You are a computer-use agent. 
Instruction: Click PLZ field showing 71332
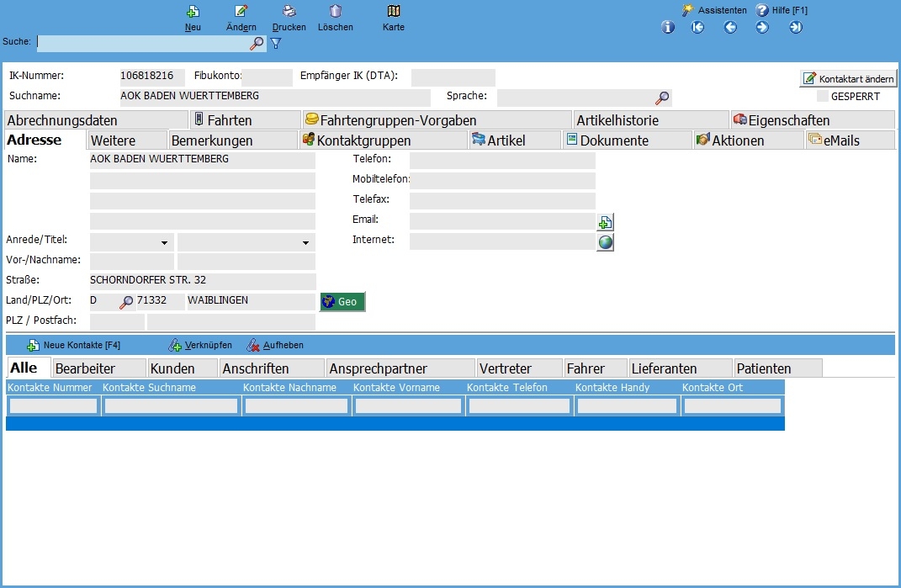pos(161,301)
